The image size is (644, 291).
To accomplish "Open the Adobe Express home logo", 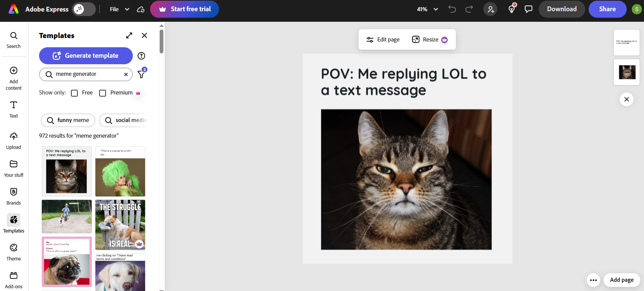I will pos(14,9).
